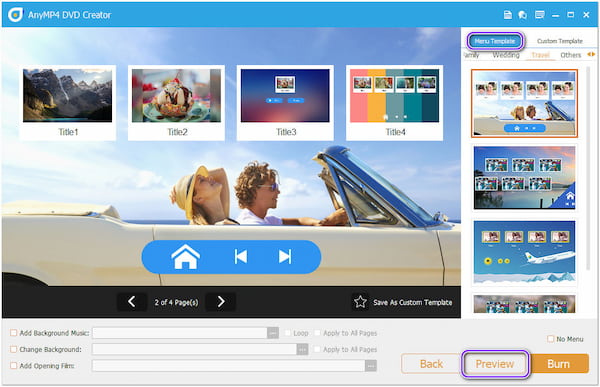Select the sunset lake travel template thumbnail

pos(524,178)
